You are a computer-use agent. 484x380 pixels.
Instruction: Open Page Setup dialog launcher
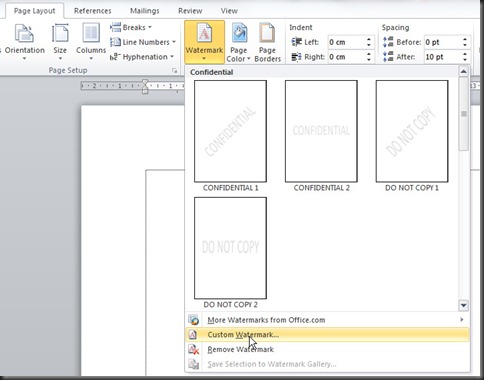174,70
